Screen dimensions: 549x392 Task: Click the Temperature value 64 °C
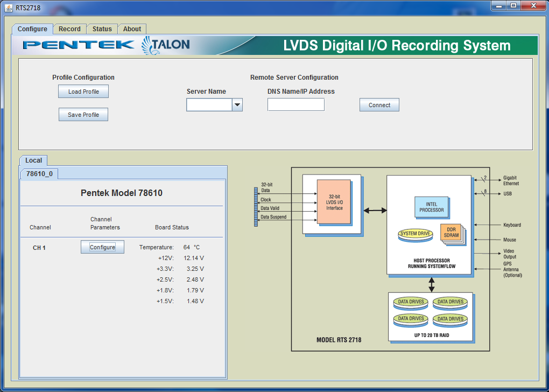pyautogui.click(x=192, y=247)
